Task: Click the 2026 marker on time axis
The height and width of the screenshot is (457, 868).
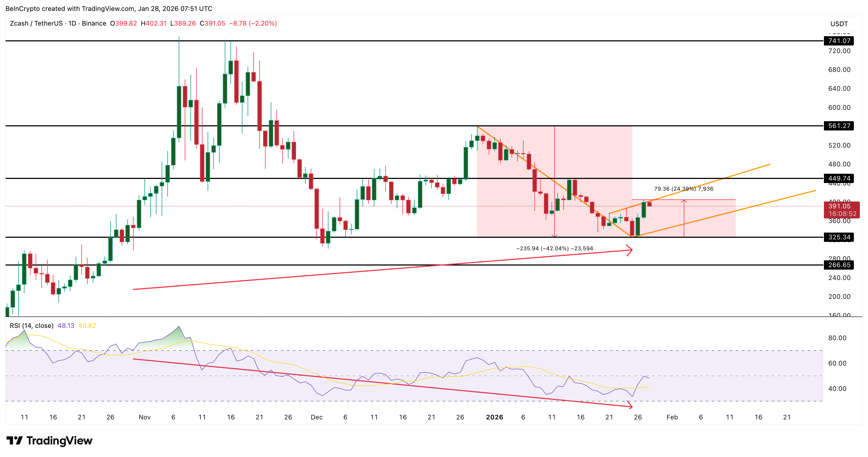Action: (x=495, y=417)
